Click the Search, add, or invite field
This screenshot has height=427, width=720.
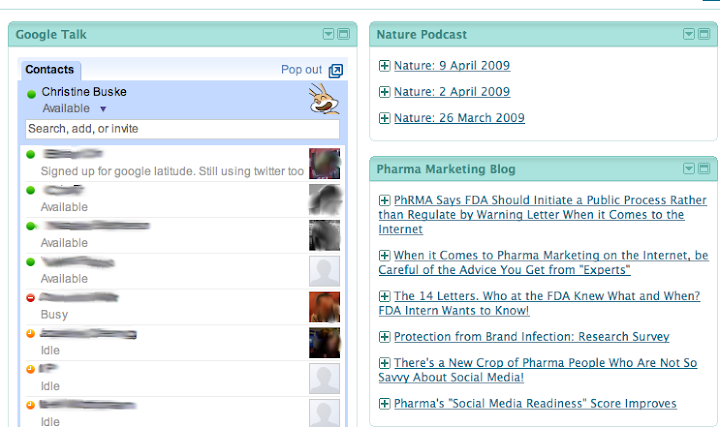182,129
